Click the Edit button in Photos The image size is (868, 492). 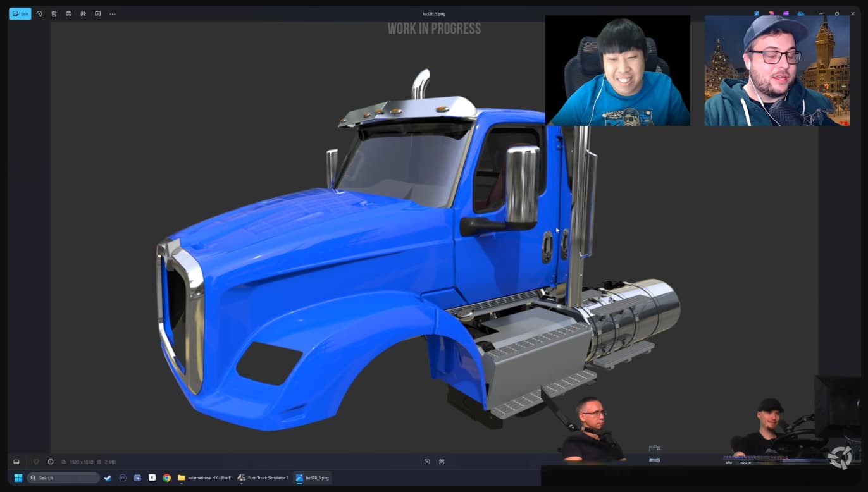pyautogui.click(x=20, y=14)
